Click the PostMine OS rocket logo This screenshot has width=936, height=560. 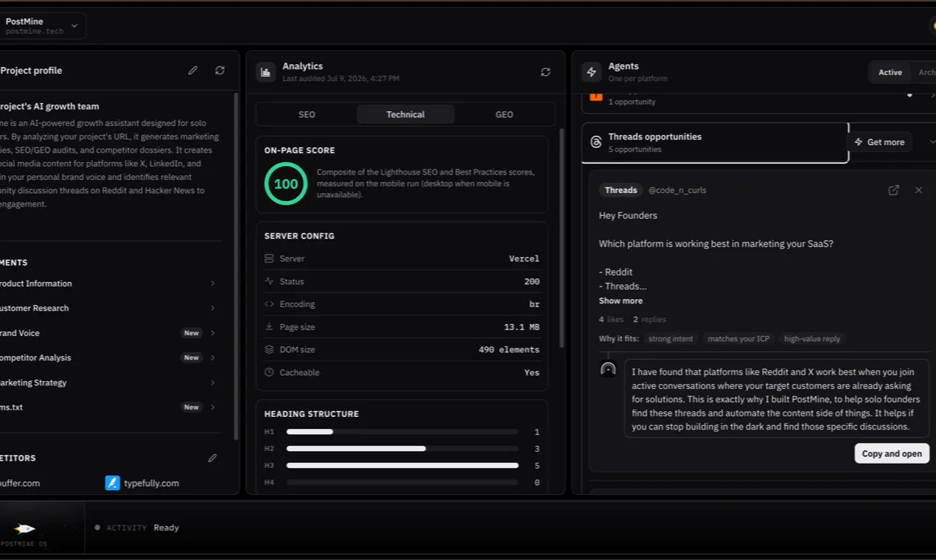[x=24, y=528]
